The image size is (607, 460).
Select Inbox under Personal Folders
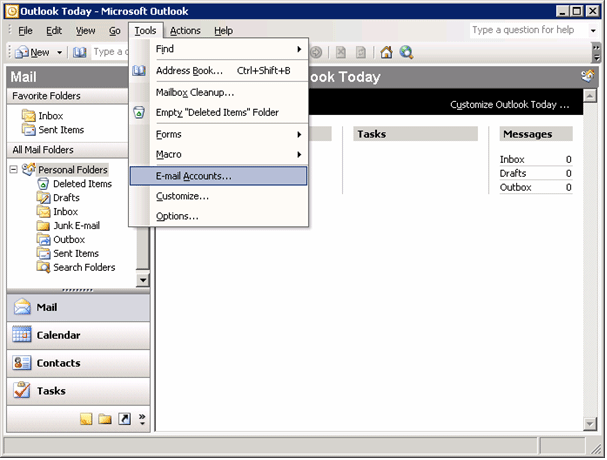[65, 212]
